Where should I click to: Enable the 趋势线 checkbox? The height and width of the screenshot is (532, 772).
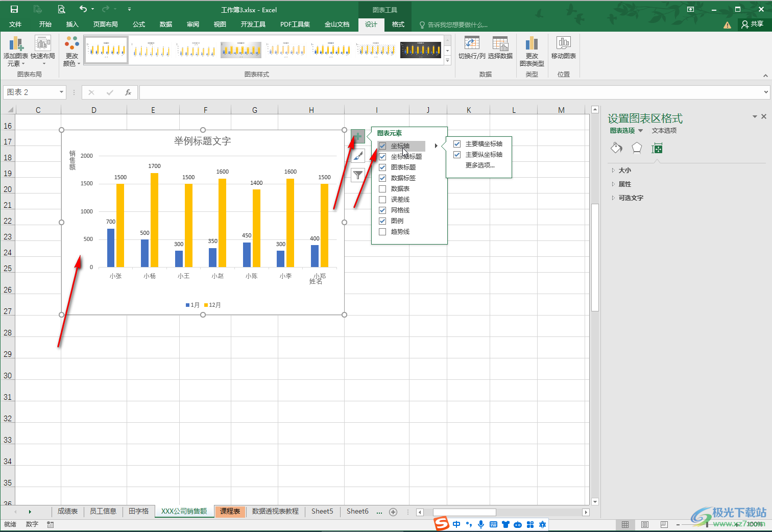382,232
